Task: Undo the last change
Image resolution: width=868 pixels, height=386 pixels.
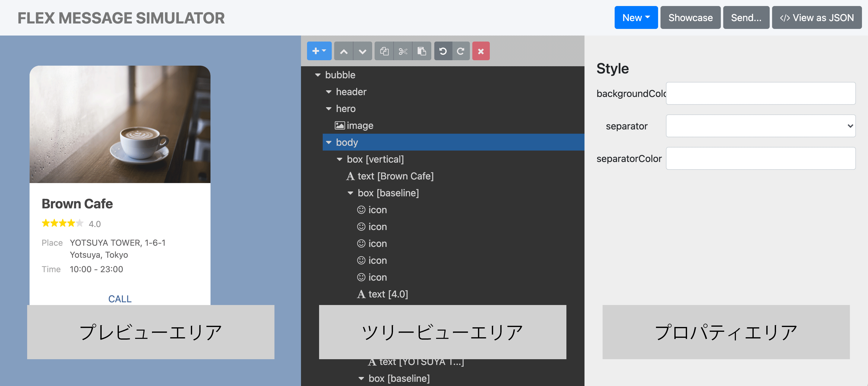Action: [x=443, y=51]
